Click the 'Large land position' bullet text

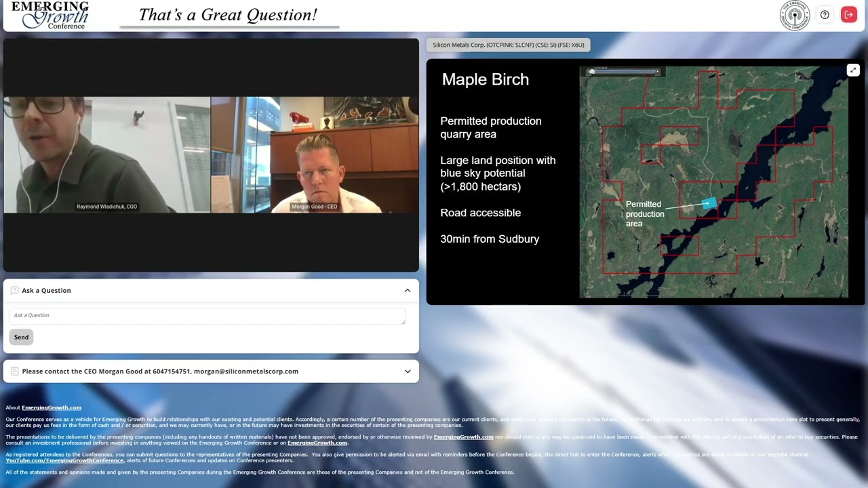pyautogui.click(x=498, y=174)
